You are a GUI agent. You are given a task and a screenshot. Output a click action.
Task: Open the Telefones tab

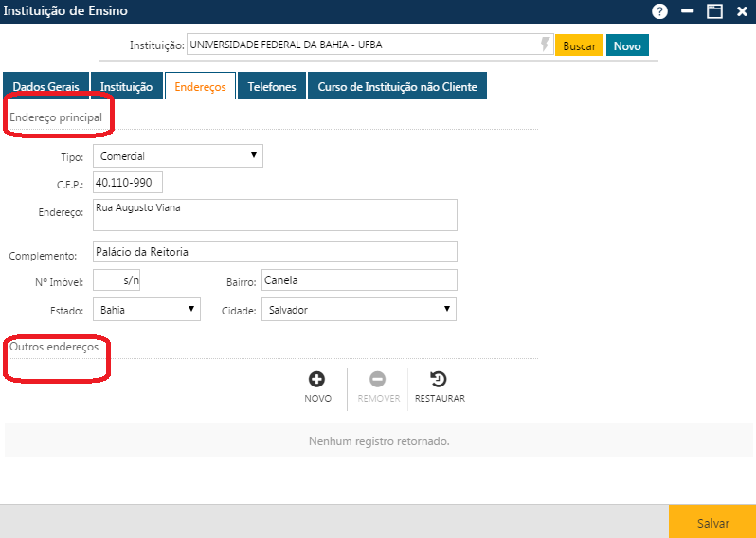pos(272,86)
